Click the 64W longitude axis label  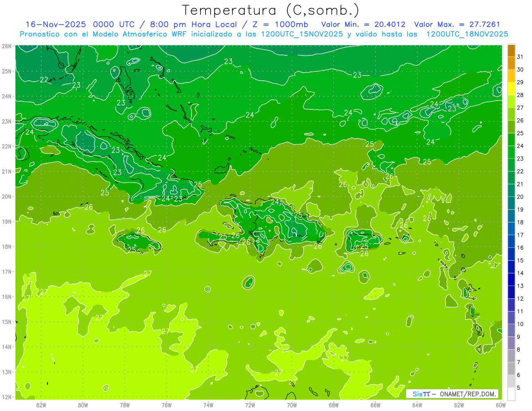[x=417, y=405]
